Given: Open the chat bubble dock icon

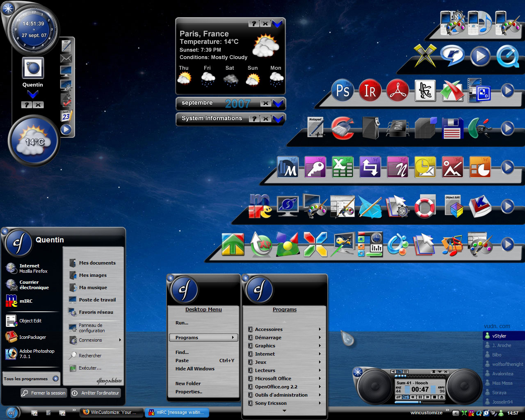Looking at the screenshot, I should (452, 55).
